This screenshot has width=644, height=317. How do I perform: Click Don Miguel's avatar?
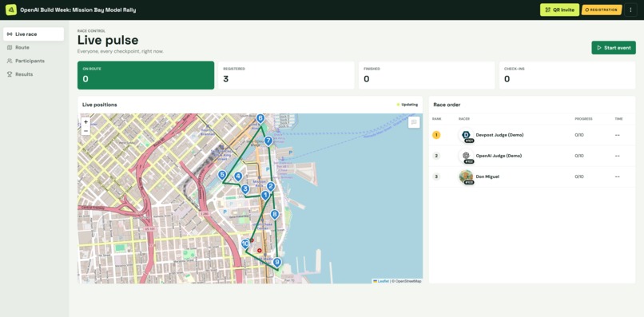pos(466,177)
